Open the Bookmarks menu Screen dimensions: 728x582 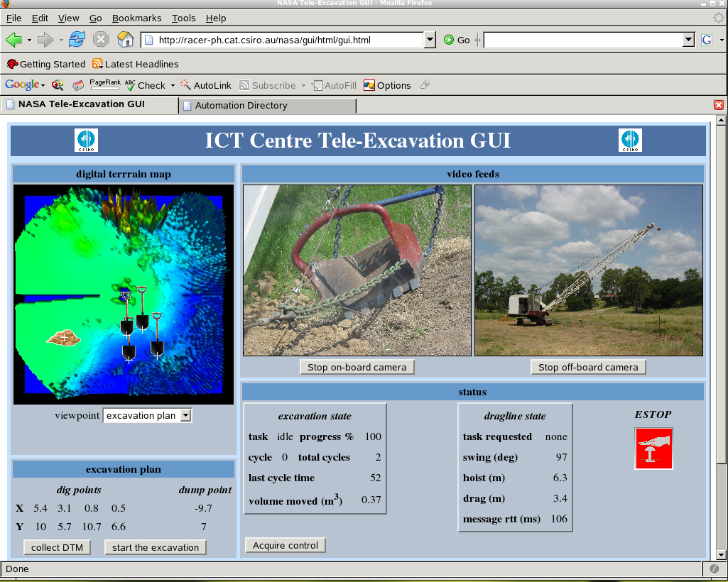click(136, 18)
